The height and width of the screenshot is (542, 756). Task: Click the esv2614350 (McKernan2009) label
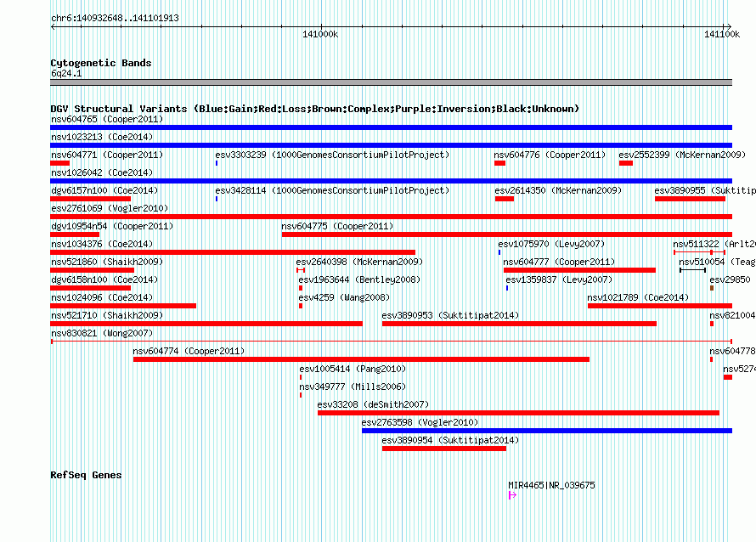pos(558,190)
